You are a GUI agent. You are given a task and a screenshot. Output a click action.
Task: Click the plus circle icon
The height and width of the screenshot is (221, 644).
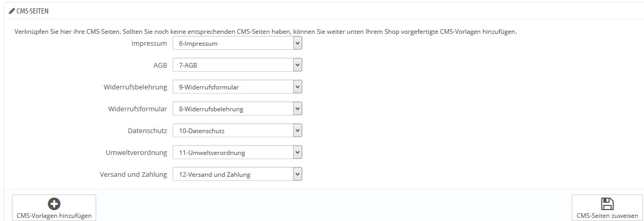coord(54,204)
